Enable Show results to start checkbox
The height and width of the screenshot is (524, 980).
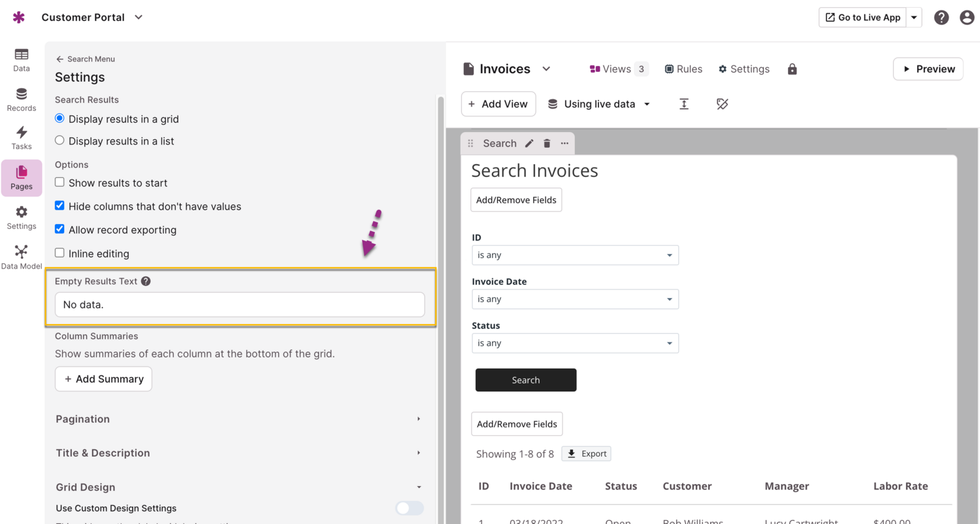pyautogui.click(x=59, y=183)
